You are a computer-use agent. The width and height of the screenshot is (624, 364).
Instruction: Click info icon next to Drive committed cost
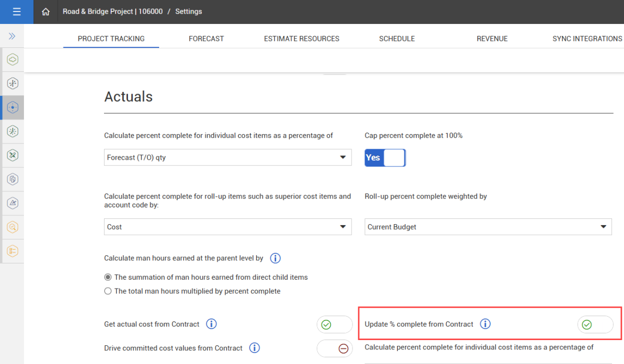click(x=254, y=348)
